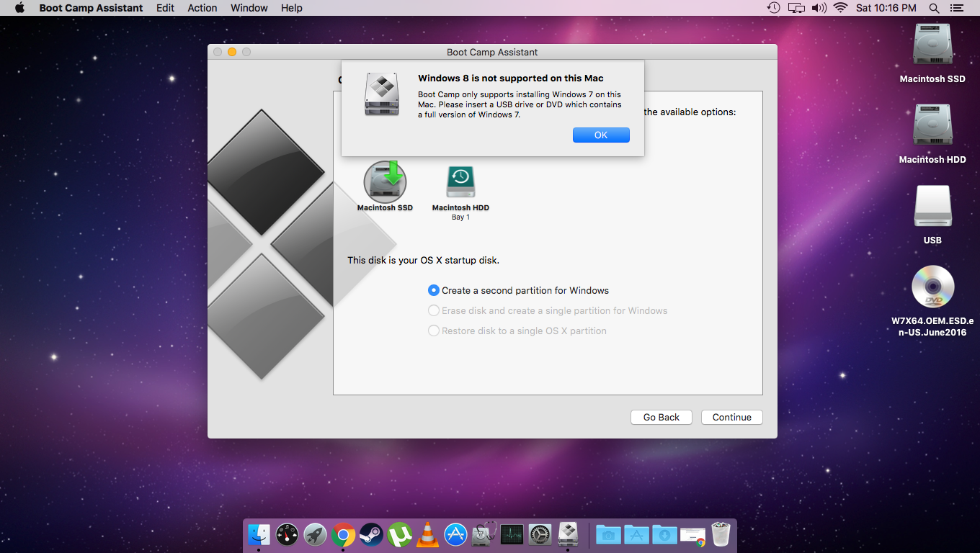The width and height of the screenshot is (980, 553).
Task: Open the display mirroring menu icon
Action: point(796,8)
